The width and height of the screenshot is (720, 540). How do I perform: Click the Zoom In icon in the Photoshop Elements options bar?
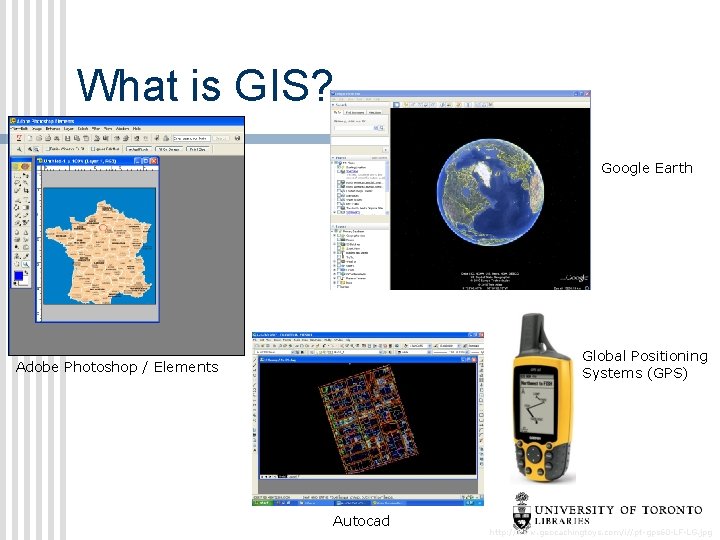click(x=30, y=149)
